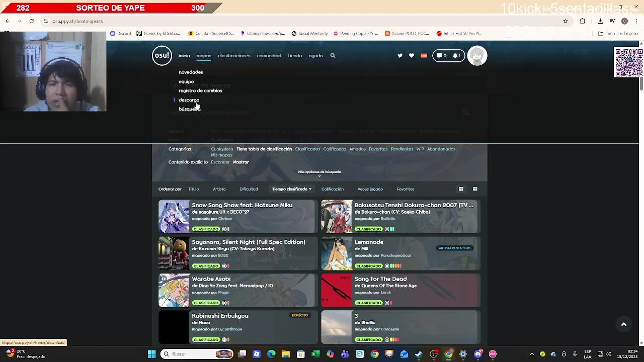Filter category by Calificados

[x=335, y=149]
